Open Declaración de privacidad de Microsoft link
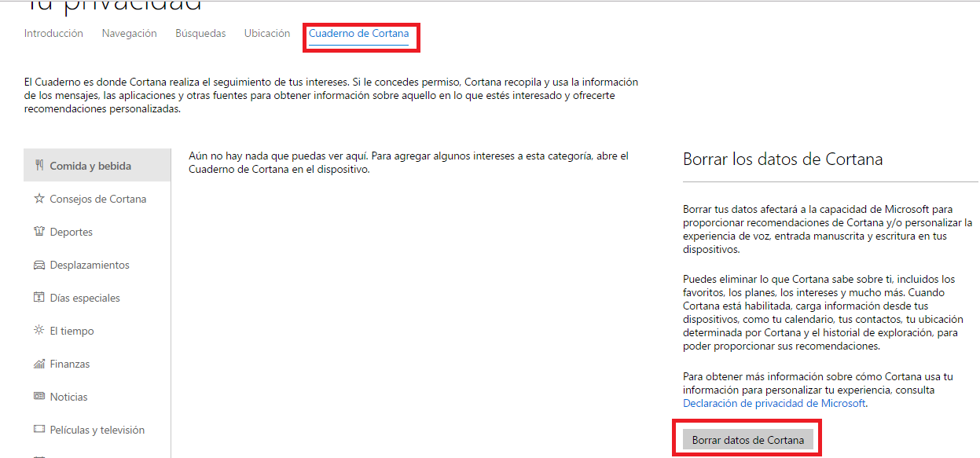The height and width of the screenshot is (458, 980). tap(774, 403)
